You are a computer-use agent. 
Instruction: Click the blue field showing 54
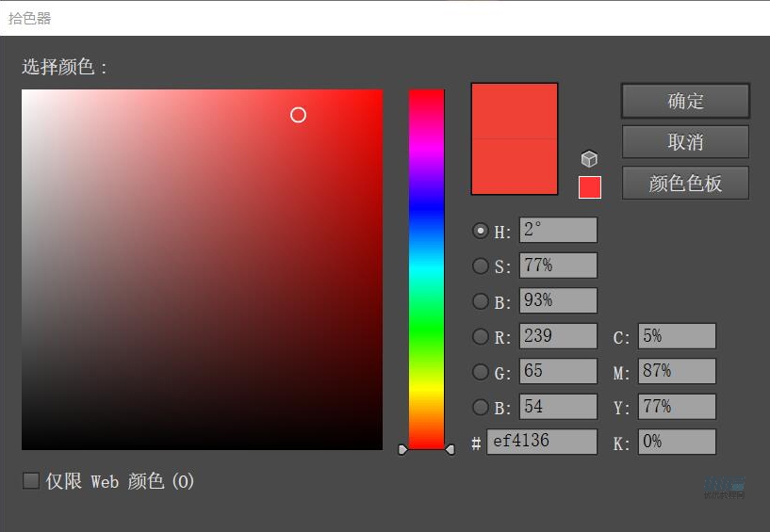[x=558, y=407]
